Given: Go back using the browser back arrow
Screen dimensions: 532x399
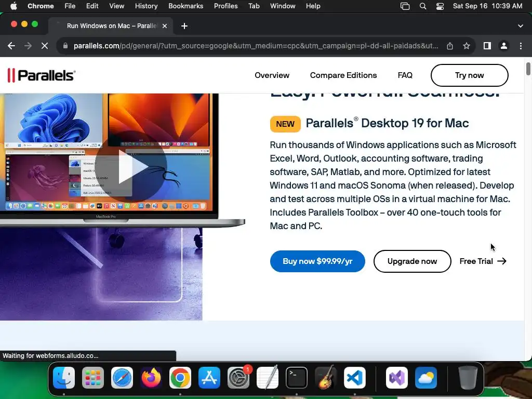Looking at the screenshot, I should pyautogui.click(x=11, y=46).
